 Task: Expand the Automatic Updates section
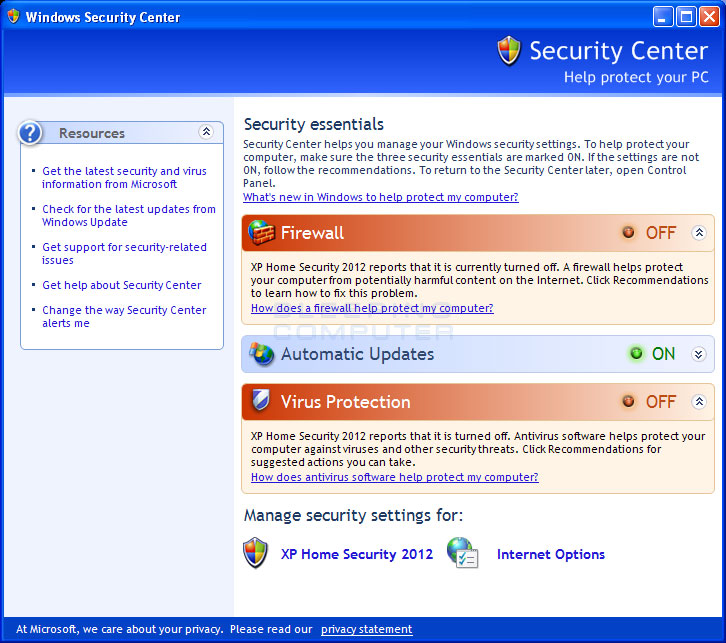(x=699, y=354)
